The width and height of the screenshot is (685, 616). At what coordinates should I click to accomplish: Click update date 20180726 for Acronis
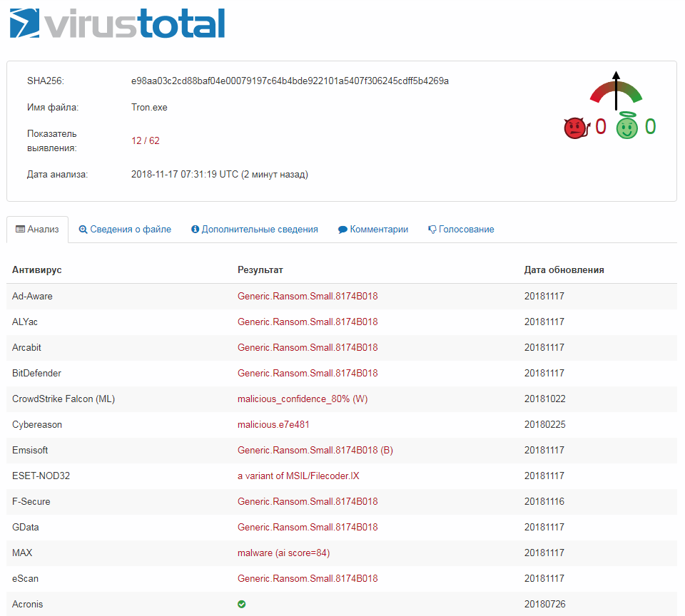[x=544, y=604]
